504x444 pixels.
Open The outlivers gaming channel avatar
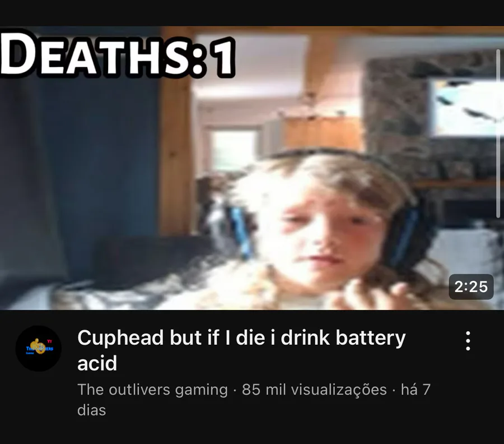(x=39, y=349)
